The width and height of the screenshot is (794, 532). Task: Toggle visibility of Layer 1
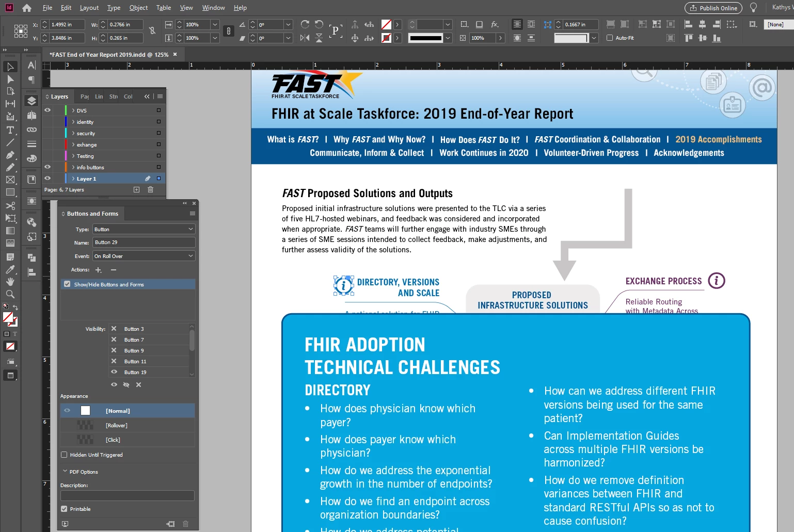(x=47, y=179)
